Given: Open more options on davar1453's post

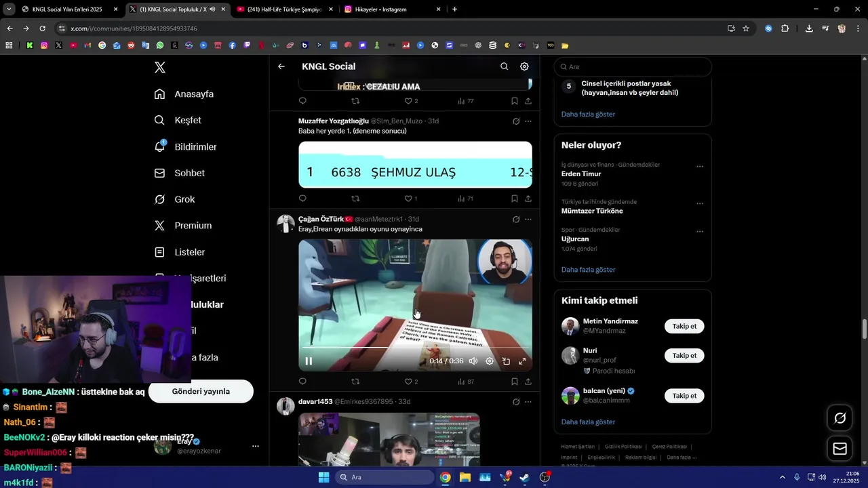Looking at the screenshot, I should [x=528, y=402].
